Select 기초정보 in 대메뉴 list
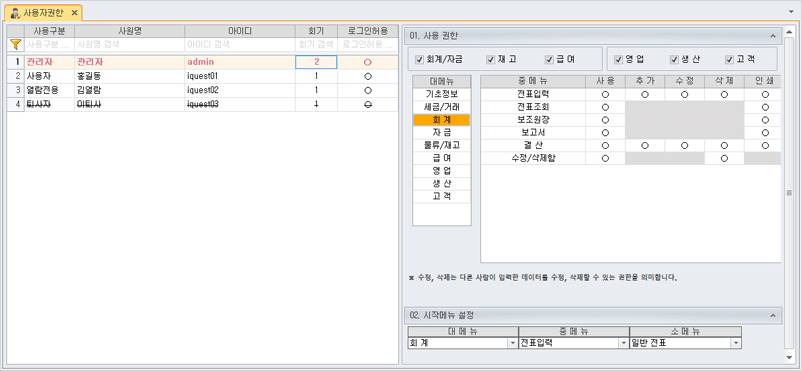 coord(442,95)
